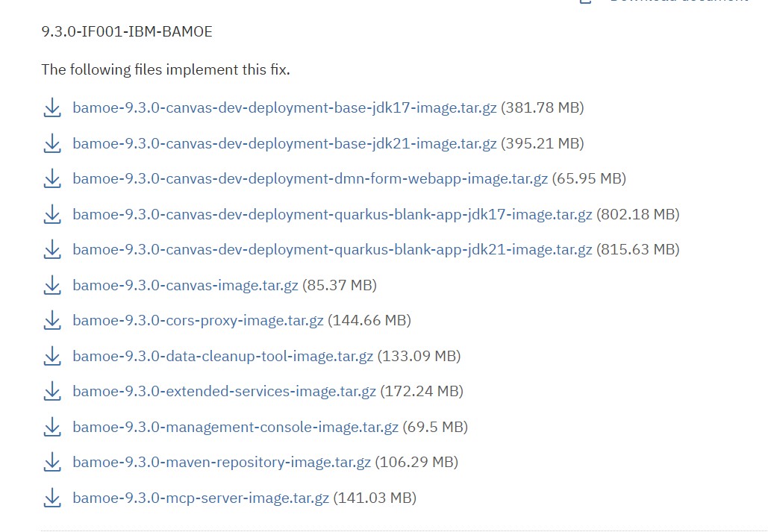The width and height of the screenshot is (768, 532).
Task: Click the (815.63 MB) file size
Action: point(637,249)
